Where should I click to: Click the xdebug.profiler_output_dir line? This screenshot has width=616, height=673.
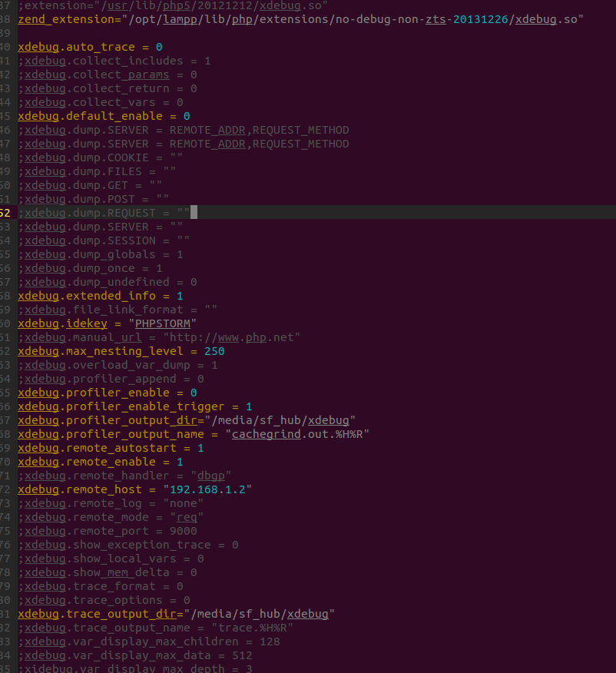click(x=187, y=420)
